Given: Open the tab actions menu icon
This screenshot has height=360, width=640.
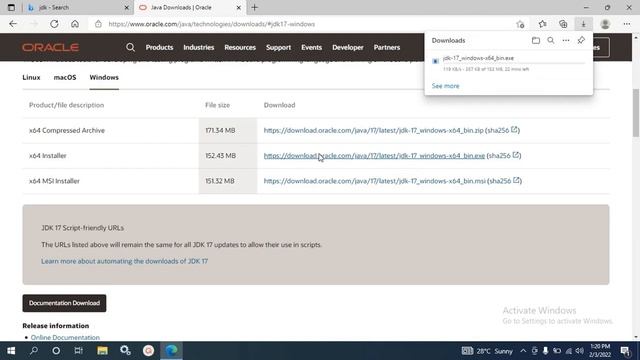Looking at the screenshot, I should pyautogui.click(x=11, y=7).
